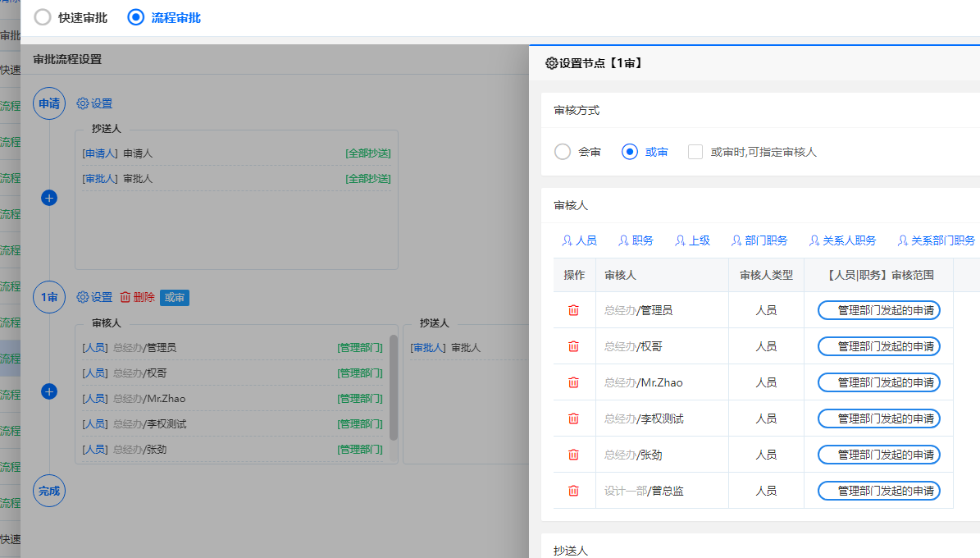
Task: Delete the 总经办/管理员 reviewer row
Action: [573, 310]
